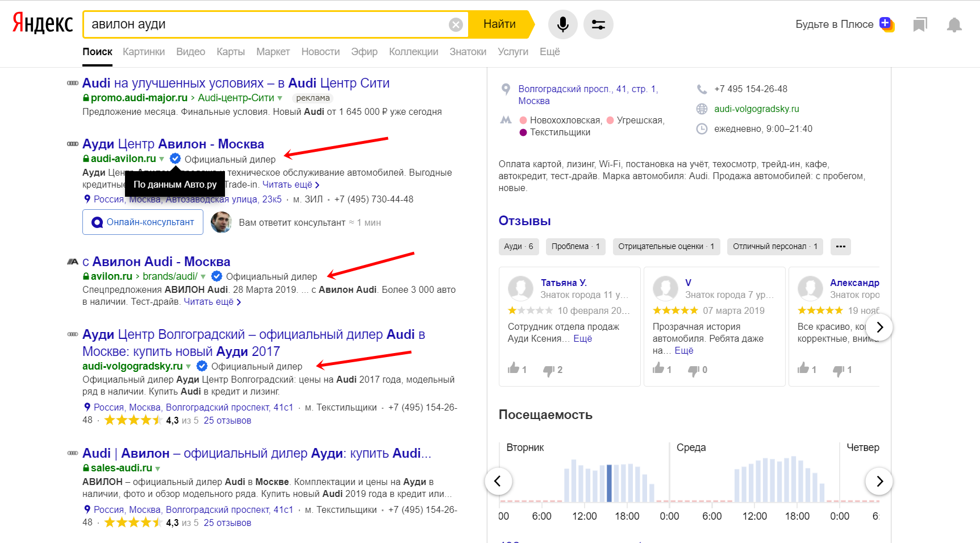Click thumbs down on V's review
The width and height of the screenshot is (980, 543).
coord(693,370)
